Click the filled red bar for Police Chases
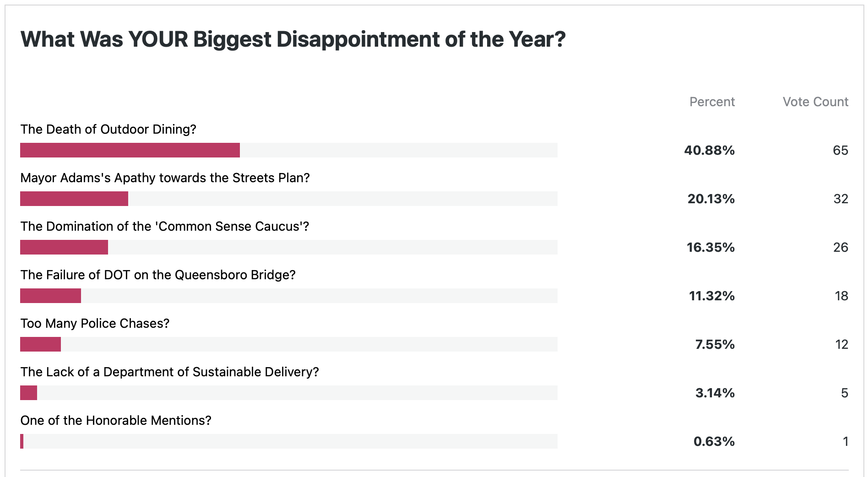This screenshot has width=868, height=477. point(41,344)
